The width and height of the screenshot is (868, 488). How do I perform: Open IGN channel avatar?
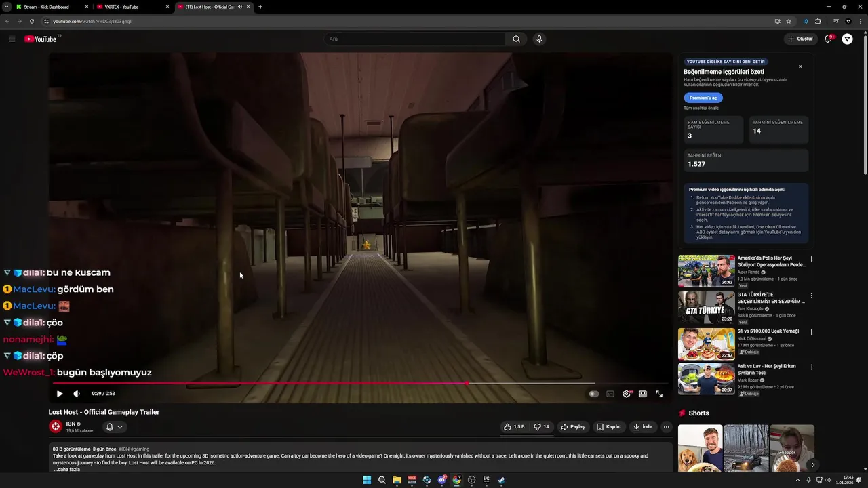point(56,426)
